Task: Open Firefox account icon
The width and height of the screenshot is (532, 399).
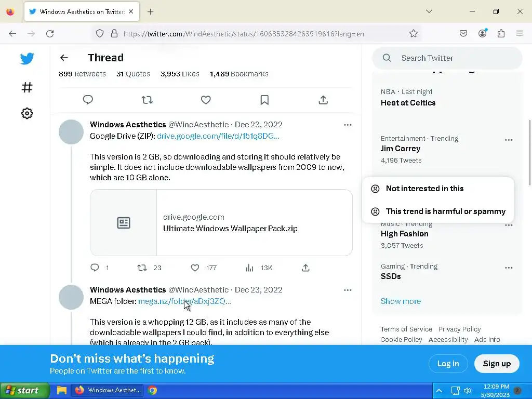Action: [482, 34]
